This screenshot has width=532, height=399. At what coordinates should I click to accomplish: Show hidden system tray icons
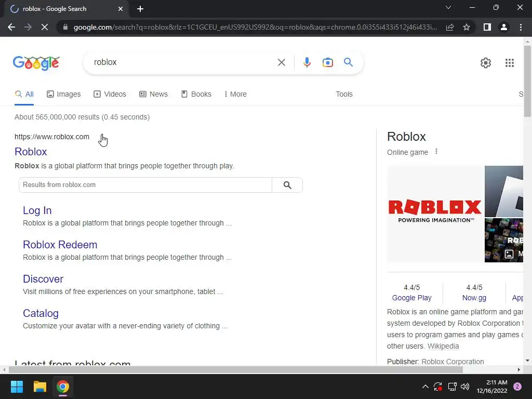point(425,387)
